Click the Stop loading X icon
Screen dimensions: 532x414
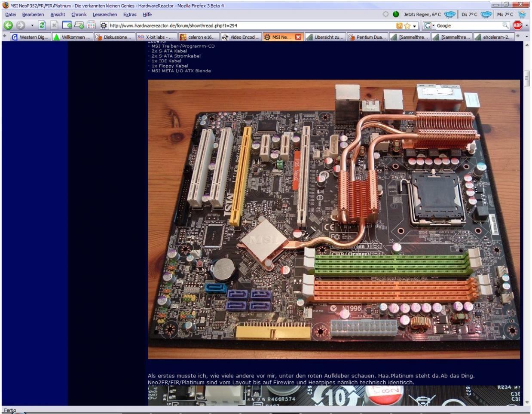click(x=54, y=26)
